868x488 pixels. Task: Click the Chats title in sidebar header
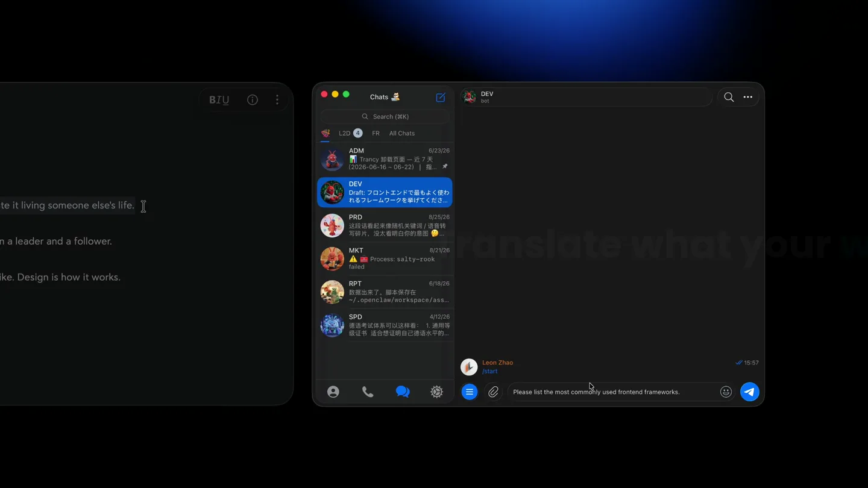click(379, 97)
